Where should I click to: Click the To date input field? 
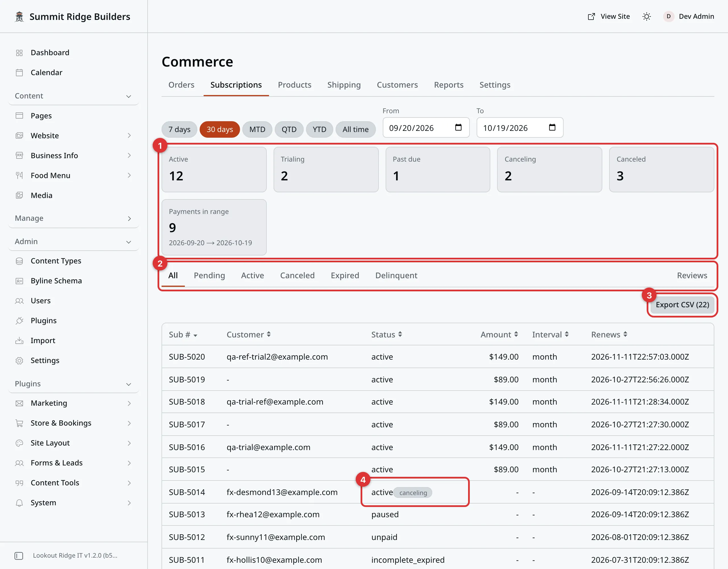(x=520, y=127)
